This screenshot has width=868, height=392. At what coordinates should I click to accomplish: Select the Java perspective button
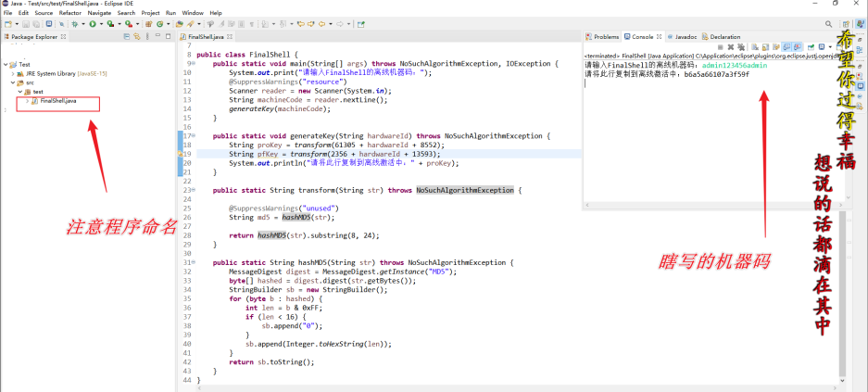point(860,24)
